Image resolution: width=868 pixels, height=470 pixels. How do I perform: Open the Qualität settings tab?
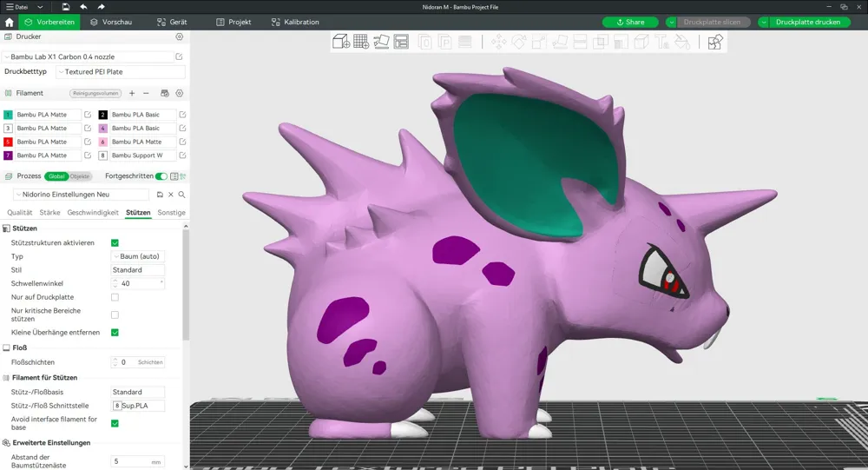[x=20, y=212]
